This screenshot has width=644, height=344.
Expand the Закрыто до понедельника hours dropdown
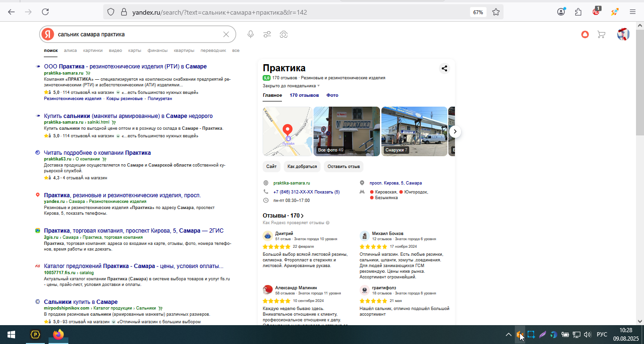tap(291, 86)
